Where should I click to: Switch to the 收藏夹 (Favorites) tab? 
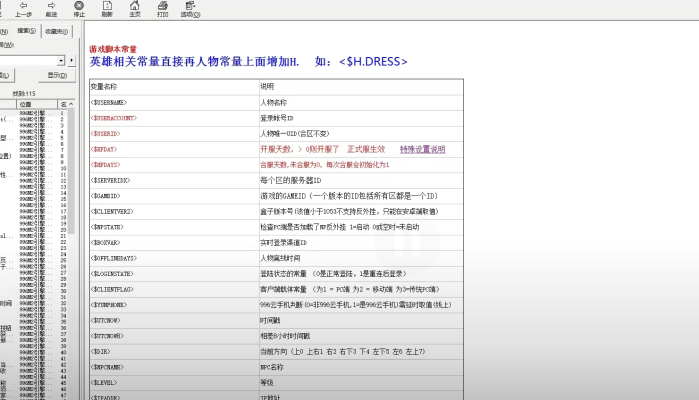tap(56, 31)
